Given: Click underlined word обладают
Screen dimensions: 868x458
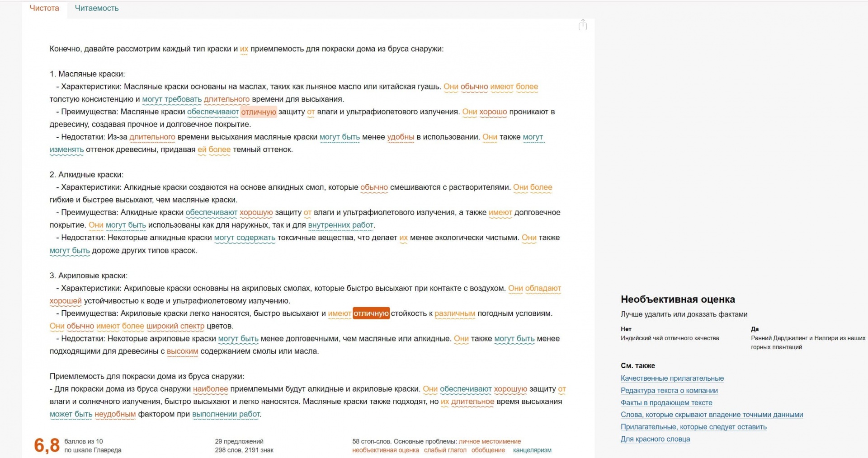Looking at the screenshot, I should pyautogui.click(x=543, y=288).
